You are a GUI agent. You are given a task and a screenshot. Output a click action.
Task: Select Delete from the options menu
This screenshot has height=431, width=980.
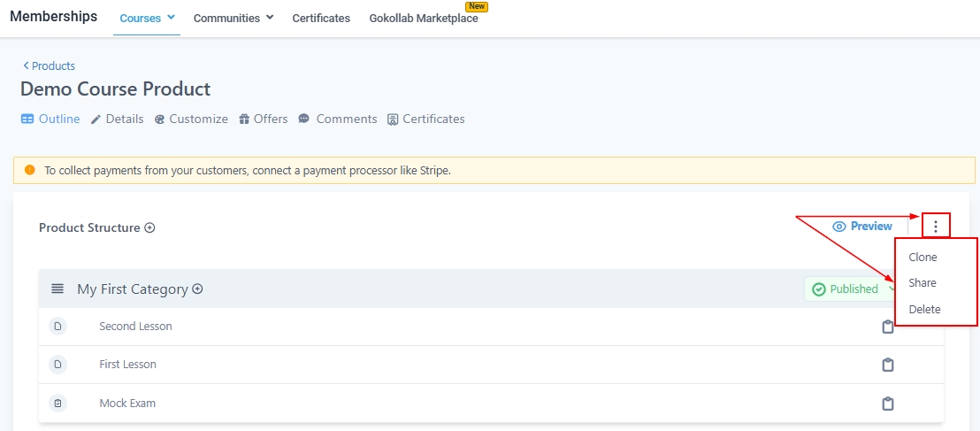tap(924, 310)
